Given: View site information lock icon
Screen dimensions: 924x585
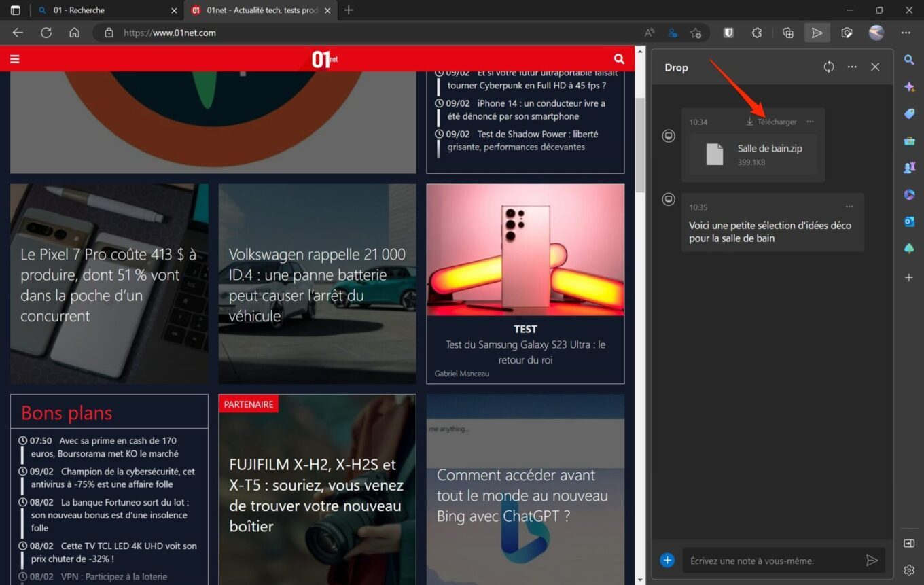Looking at the screenshot, I should click(x=109, y=33).
